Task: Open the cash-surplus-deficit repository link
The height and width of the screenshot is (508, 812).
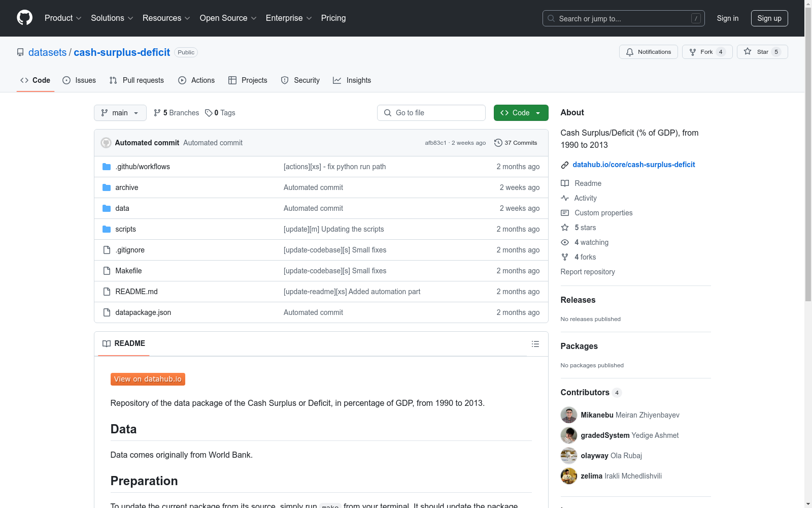Action: pos(122,52)
